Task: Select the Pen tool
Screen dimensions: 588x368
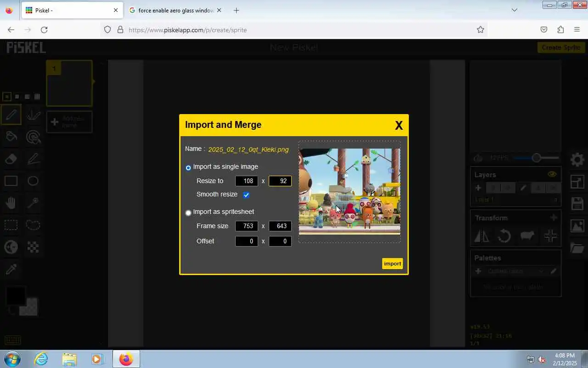Action: (11, 115)
